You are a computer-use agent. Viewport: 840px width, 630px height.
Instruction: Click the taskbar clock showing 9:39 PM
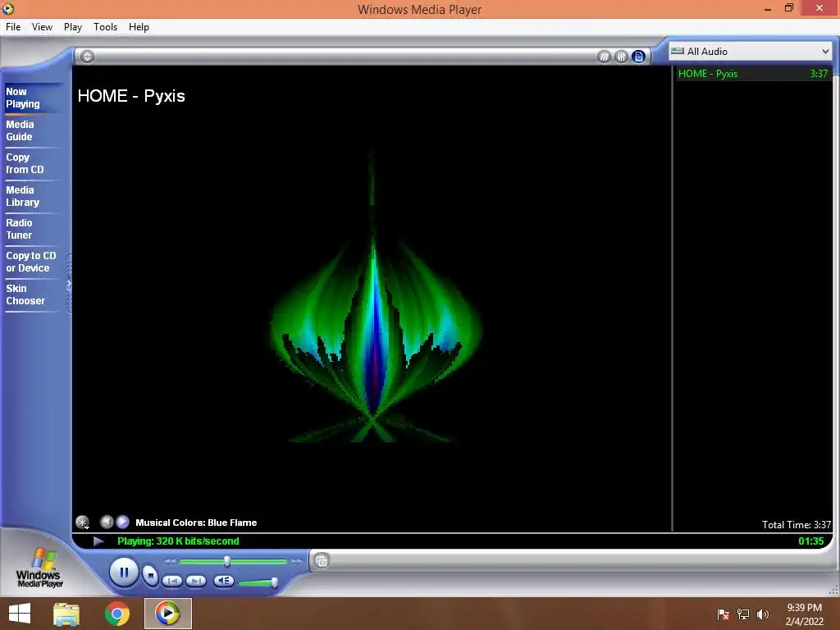pyautogui.click(x=804, y=614)
